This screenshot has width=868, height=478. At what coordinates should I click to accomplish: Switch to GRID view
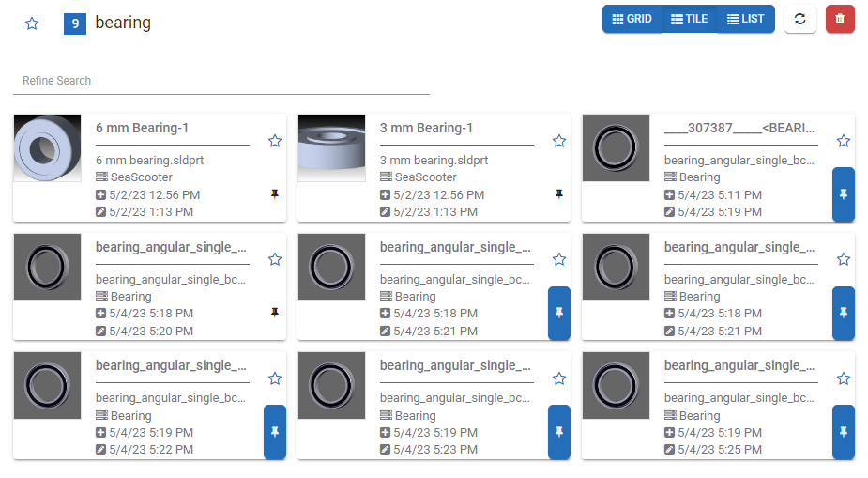632,19
